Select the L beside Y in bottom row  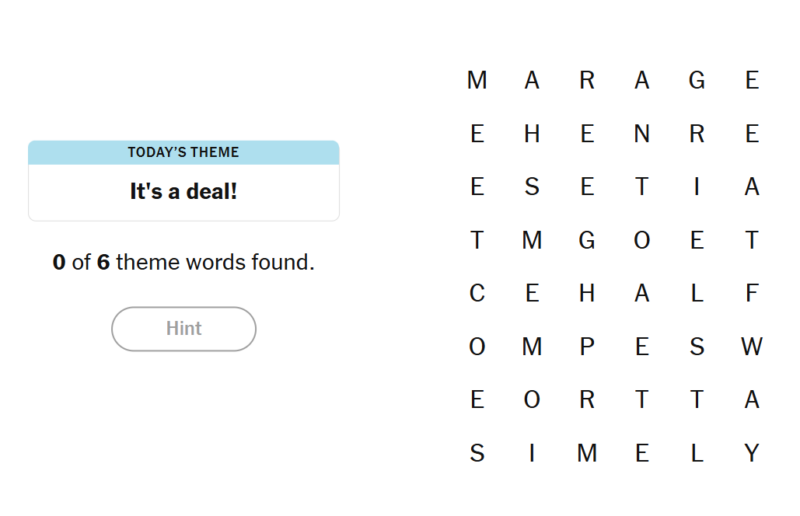(697, 453)
